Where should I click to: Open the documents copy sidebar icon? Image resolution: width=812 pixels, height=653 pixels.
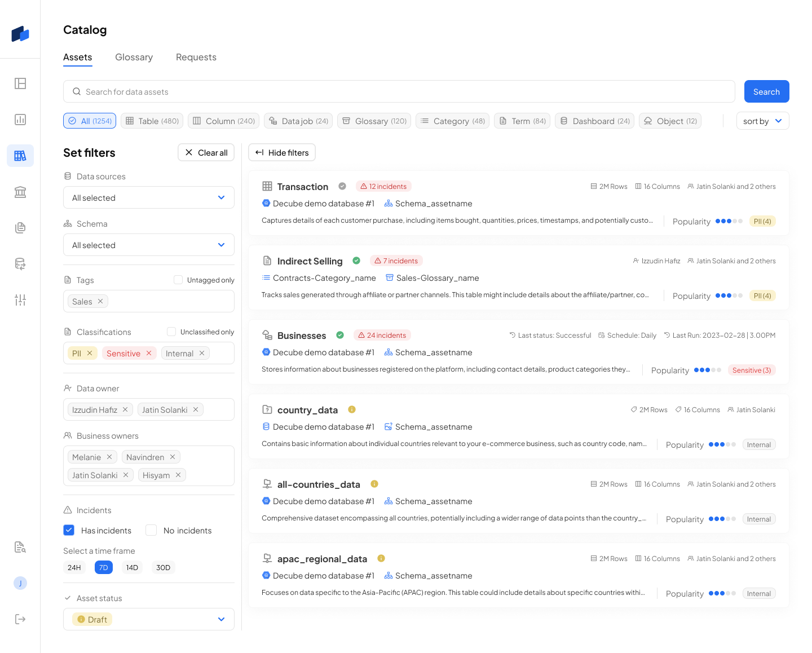coord(20,228)
